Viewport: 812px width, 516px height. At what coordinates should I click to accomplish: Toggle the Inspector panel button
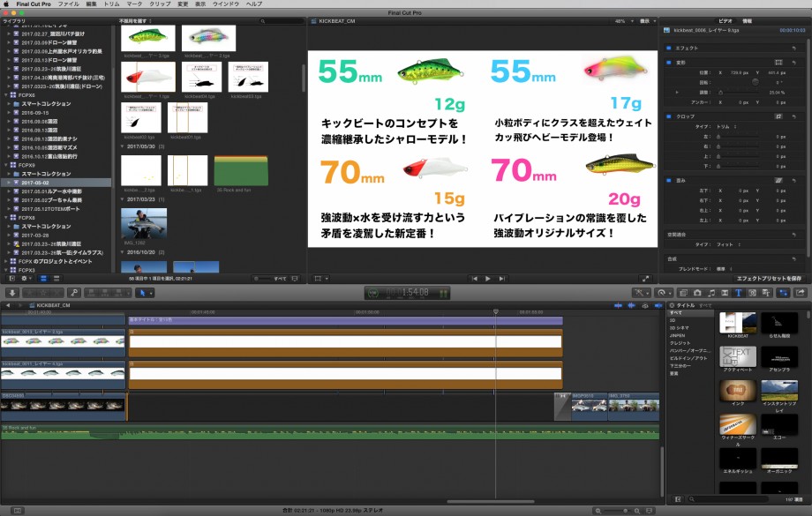(783, 293)
